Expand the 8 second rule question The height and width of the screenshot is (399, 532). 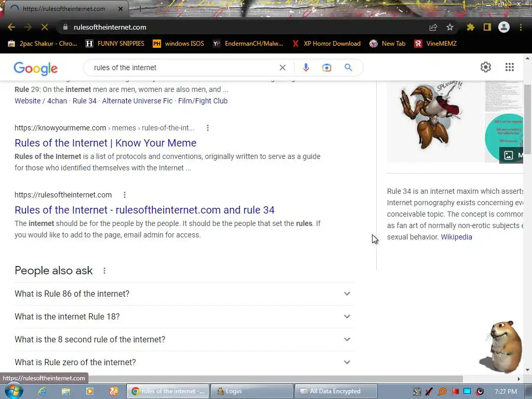pos(183,339)
